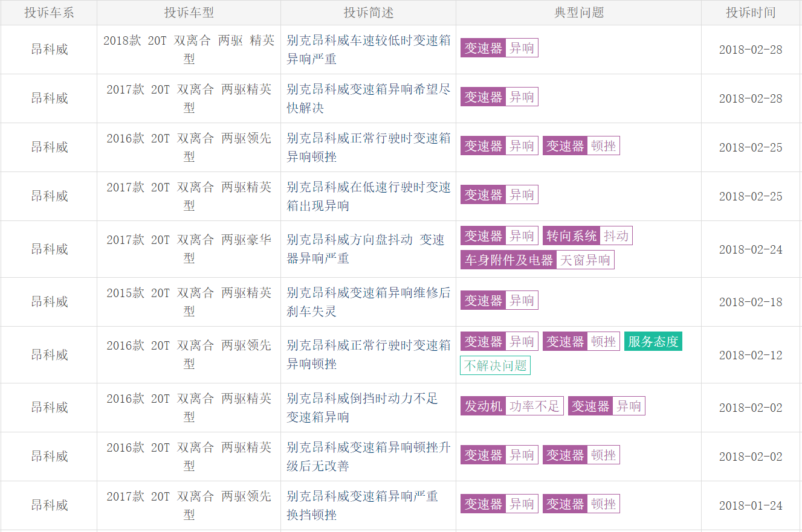Click 2018-02-28 date in 车速较低时 row
This screenshot has width=802, height=532.
point(751,50)
